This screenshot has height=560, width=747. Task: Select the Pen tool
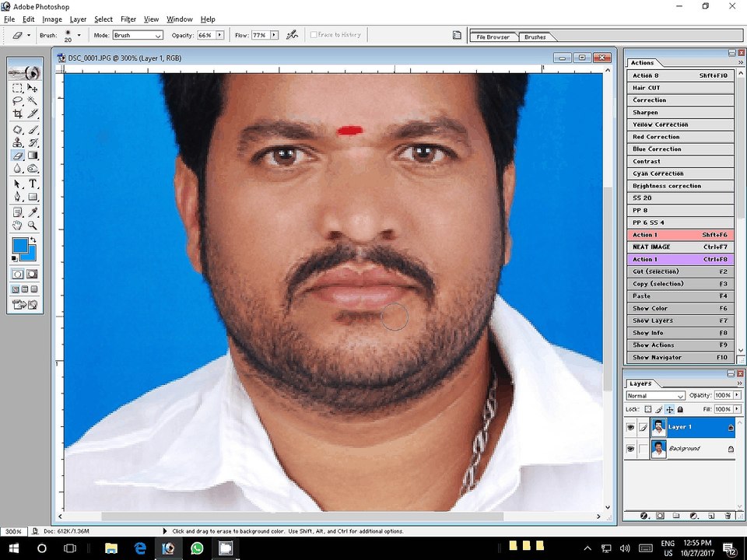coord(18,197)
